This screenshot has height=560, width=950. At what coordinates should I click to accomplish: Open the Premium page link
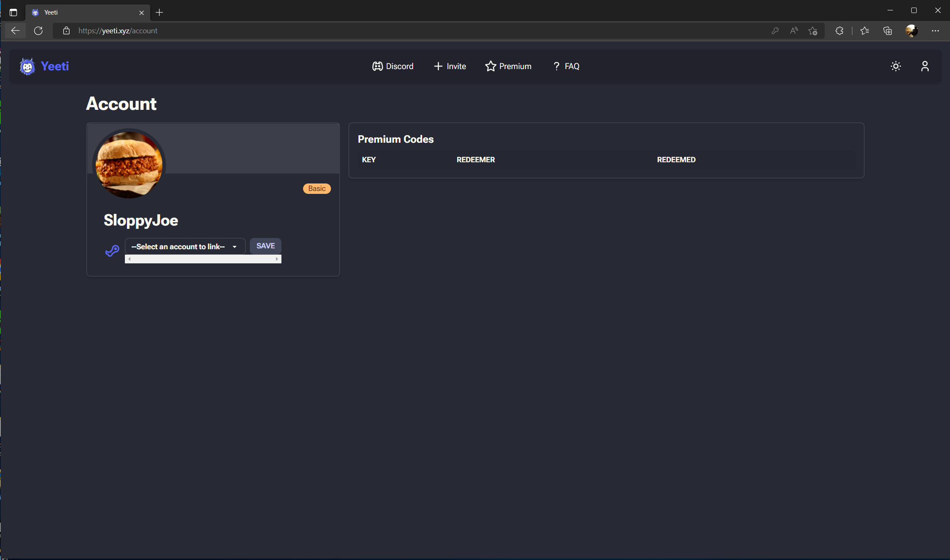click(508, 66)
